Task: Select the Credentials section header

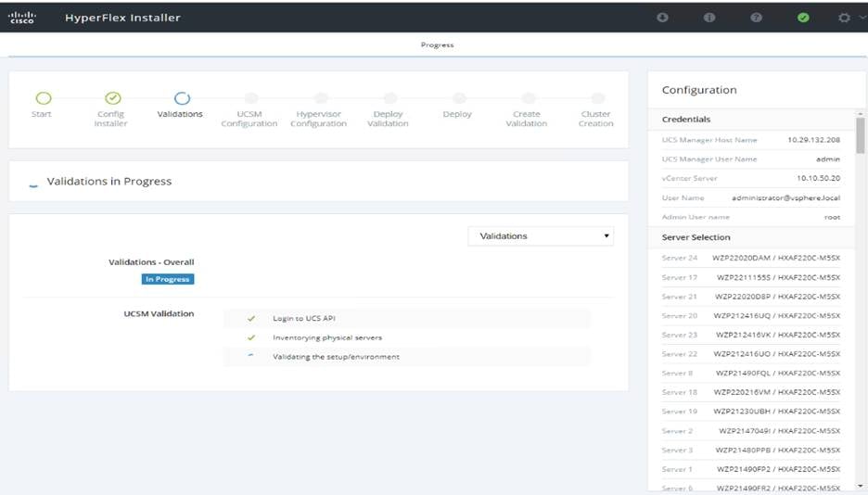Action: click(751, 119)
